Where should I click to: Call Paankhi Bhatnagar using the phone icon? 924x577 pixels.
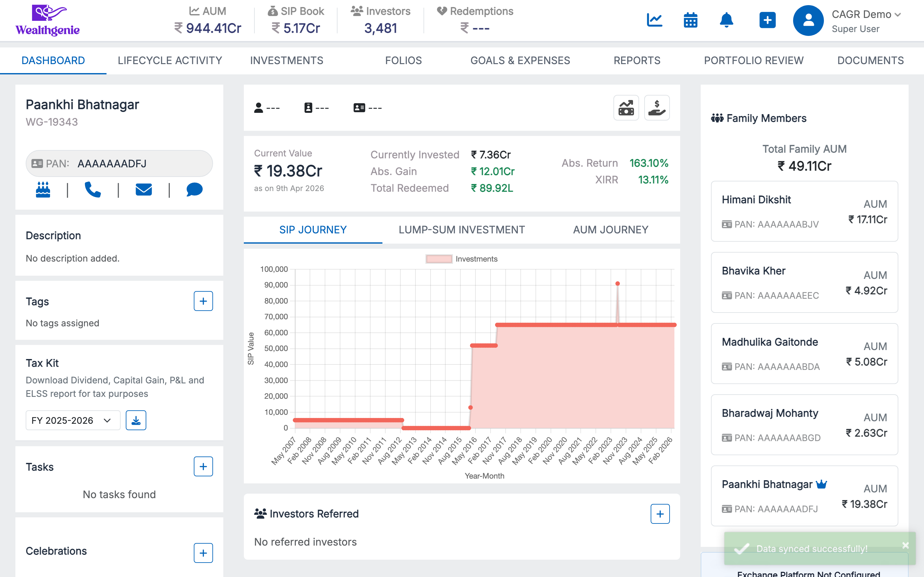93,190
